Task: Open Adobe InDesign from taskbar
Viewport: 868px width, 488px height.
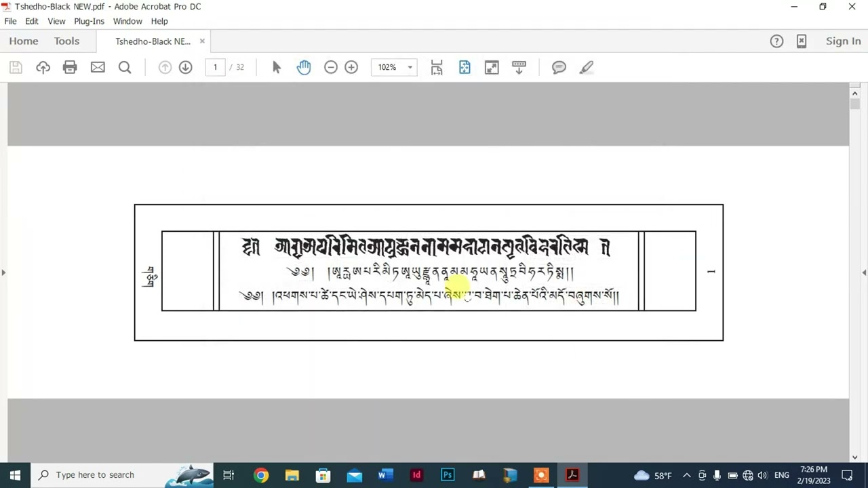Action: click(416, 475)
